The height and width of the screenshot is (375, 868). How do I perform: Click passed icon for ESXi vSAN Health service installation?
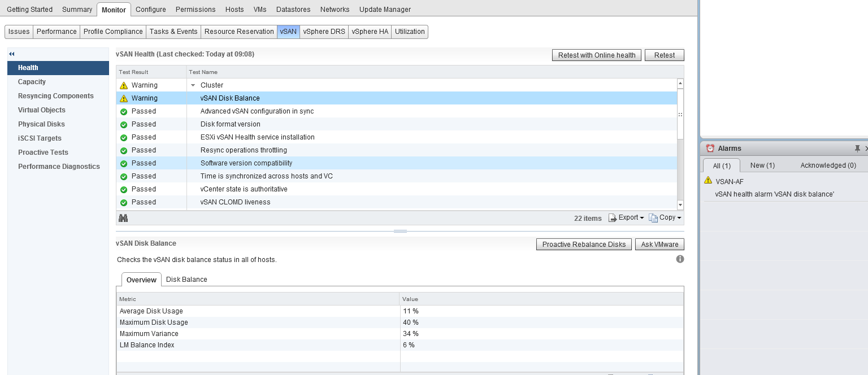pos(124,137)
